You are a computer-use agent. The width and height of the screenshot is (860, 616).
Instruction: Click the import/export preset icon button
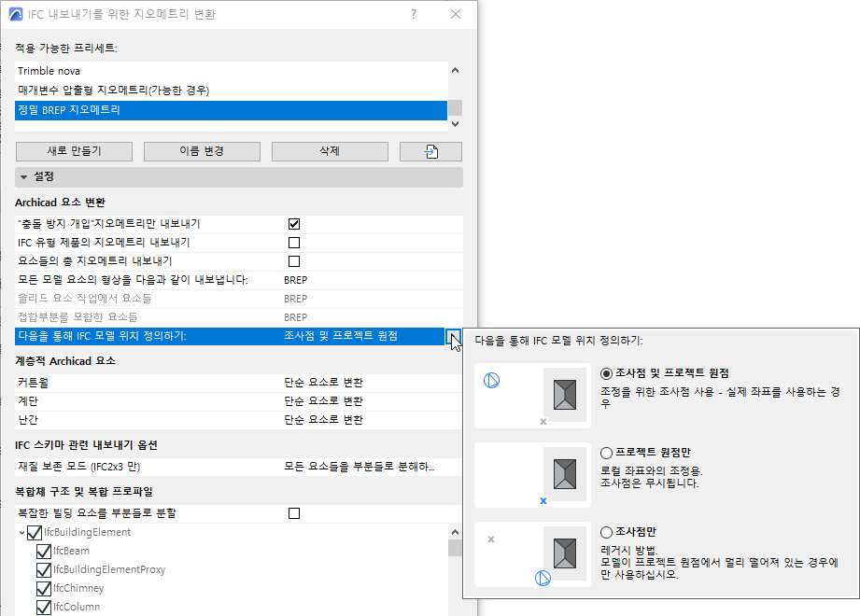(430, 152)
